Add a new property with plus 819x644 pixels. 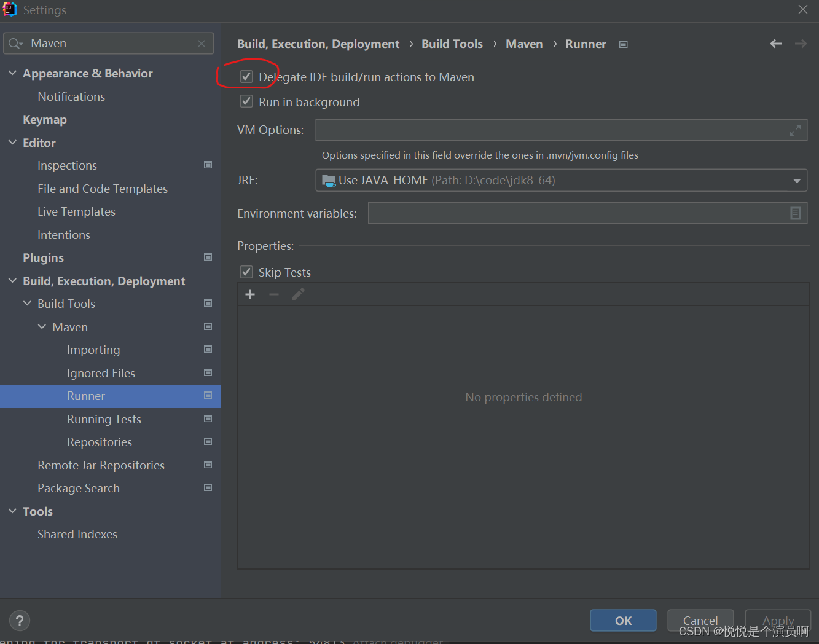(250, 294)
